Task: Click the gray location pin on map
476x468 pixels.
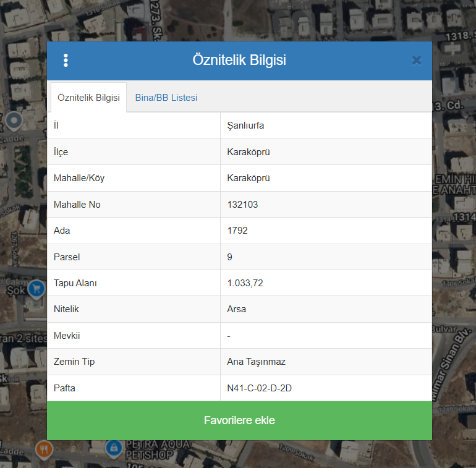Action: [14, 120]
